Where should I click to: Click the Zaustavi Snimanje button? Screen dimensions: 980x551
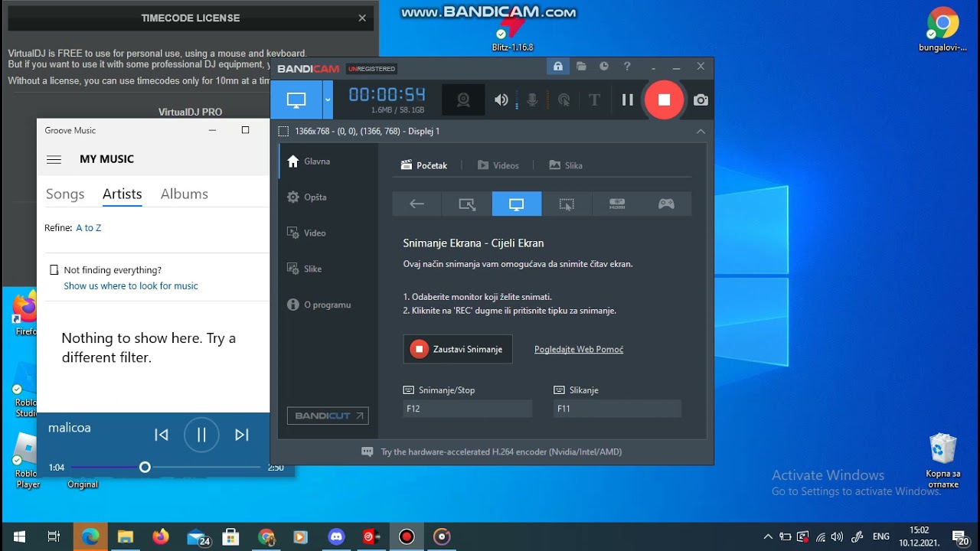(x=458, y=349)
